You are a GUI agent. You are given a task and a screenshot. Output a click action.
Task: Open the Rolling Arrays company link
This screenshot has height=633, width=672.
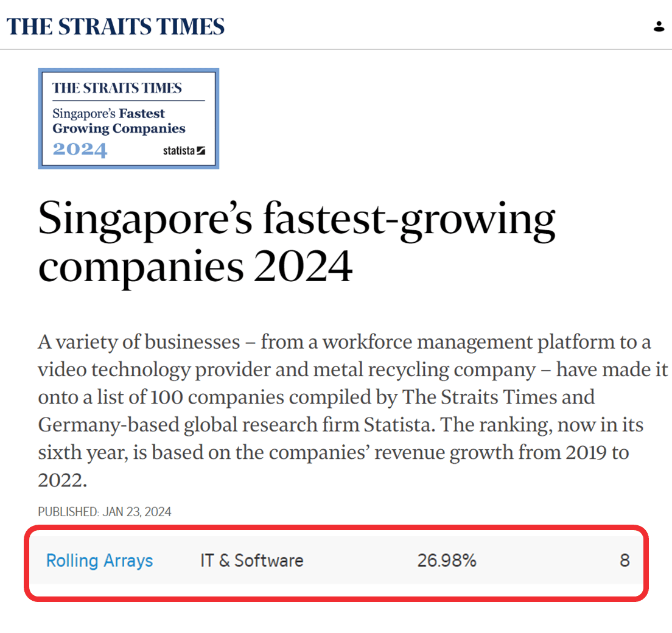pos(99,561)
